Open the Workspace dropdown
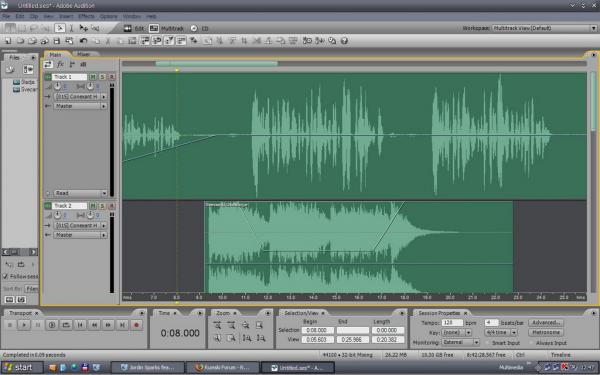 (545, 28)
